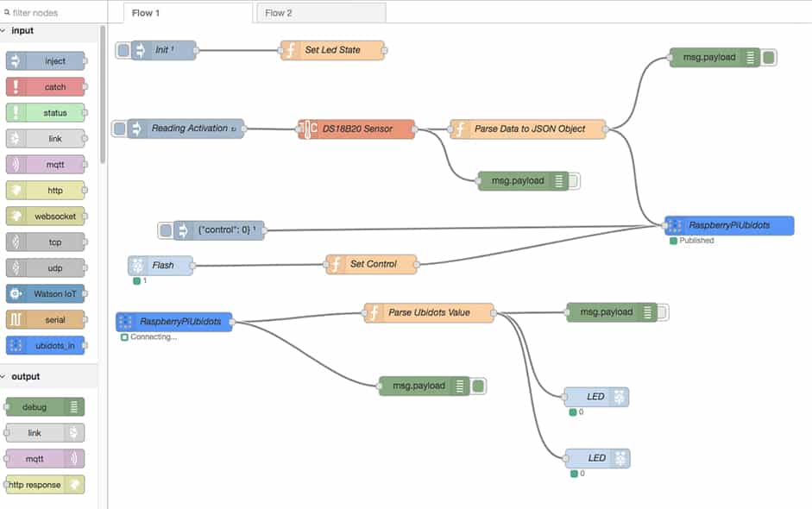Select the Flash GPIO input node
This screenshot has width=812, height=509.
(161, 266)
